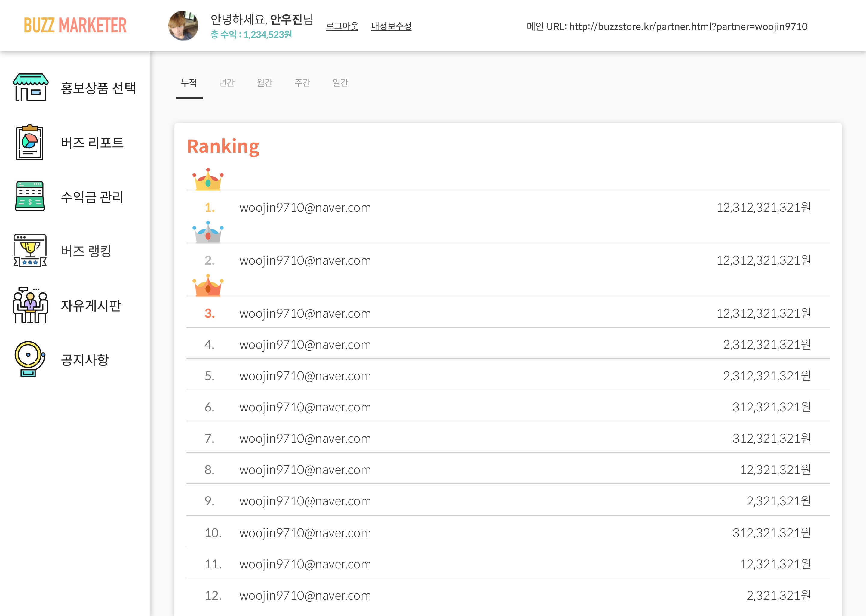
Task: Click the 로그아웃 link
Action: point(342,26)
